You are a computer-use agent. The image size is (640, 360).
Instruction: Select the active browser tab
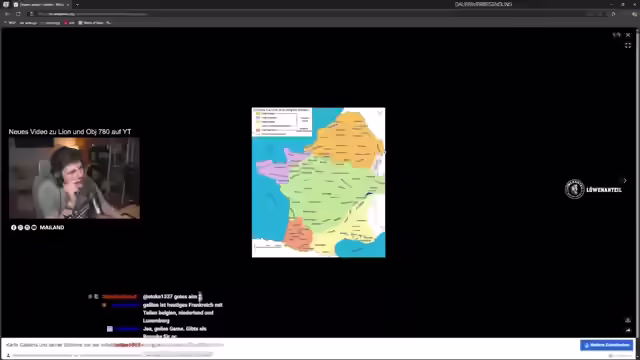click(x=41, y=4)
